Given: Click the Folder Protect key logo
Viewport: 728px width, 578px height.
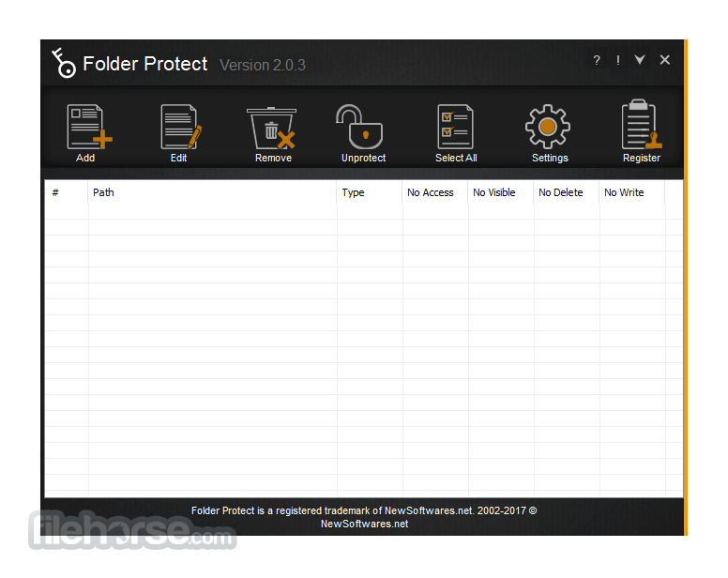Looking at the screenshot, I should (x=63, y=63).
